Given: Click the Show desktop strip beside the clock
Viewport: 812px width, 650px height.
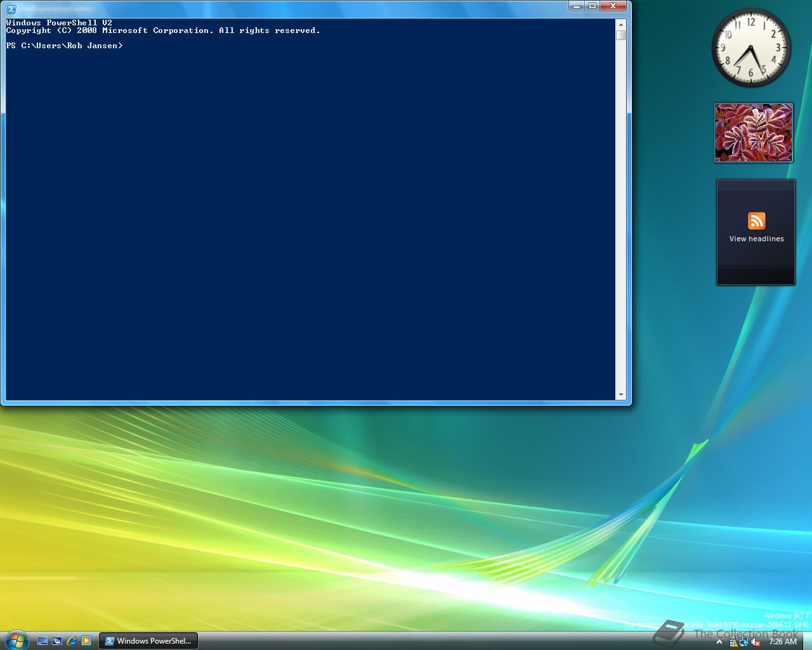Looking at the screenshot, I should [808, 640].
